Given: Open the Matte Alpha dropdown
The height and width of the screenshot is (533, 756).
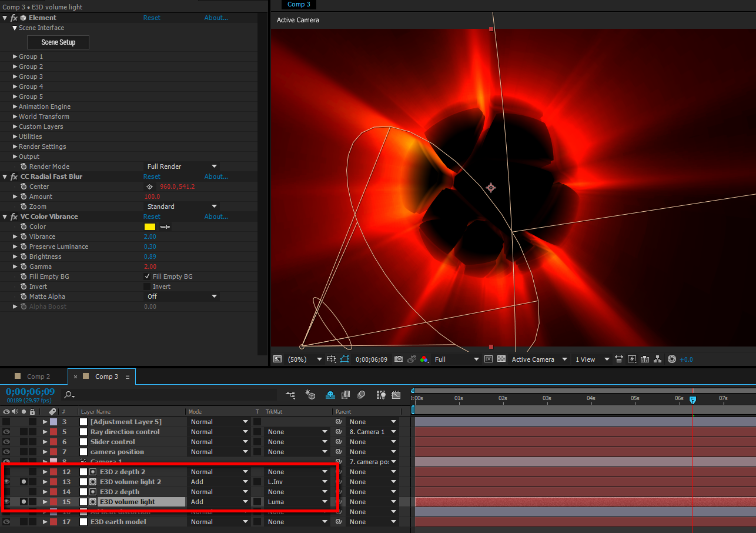Looking at the screenshot, I should point(182,297).
